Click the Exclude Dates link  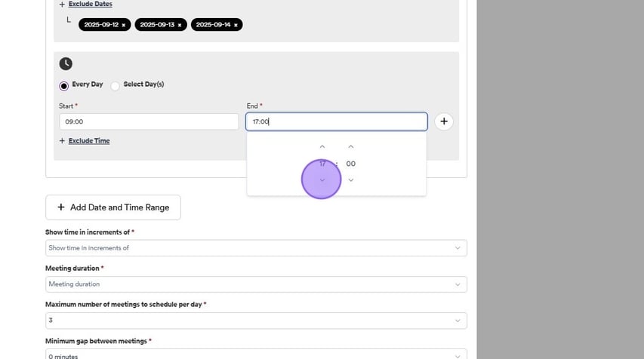click(x=90, y=5)
